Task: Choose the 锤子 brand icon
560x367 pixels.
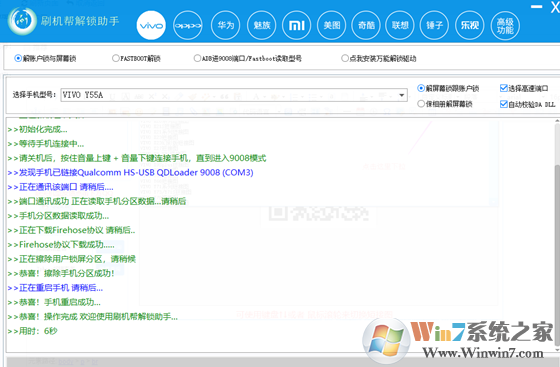Action: click(x=434, y=25)
